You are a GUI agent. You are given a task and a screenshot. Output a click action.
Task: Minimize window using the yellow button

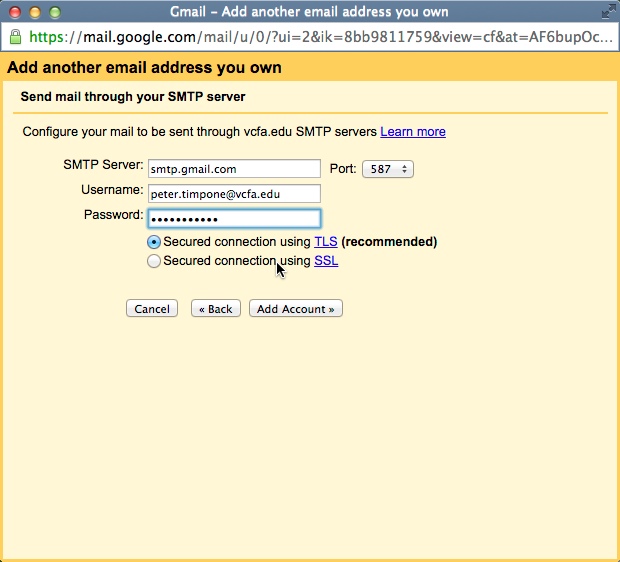[x=35, y=12]
